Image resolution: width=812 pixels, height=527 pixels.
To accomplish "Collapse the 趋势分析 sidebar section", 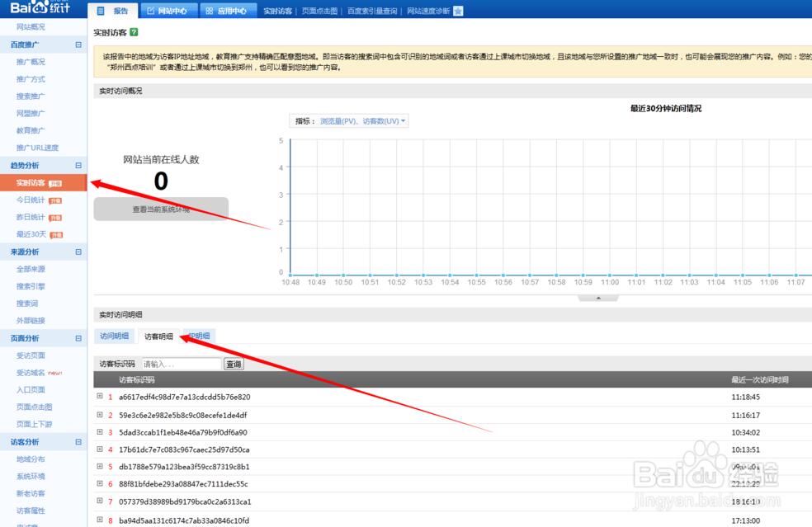I will coord(78,166).
